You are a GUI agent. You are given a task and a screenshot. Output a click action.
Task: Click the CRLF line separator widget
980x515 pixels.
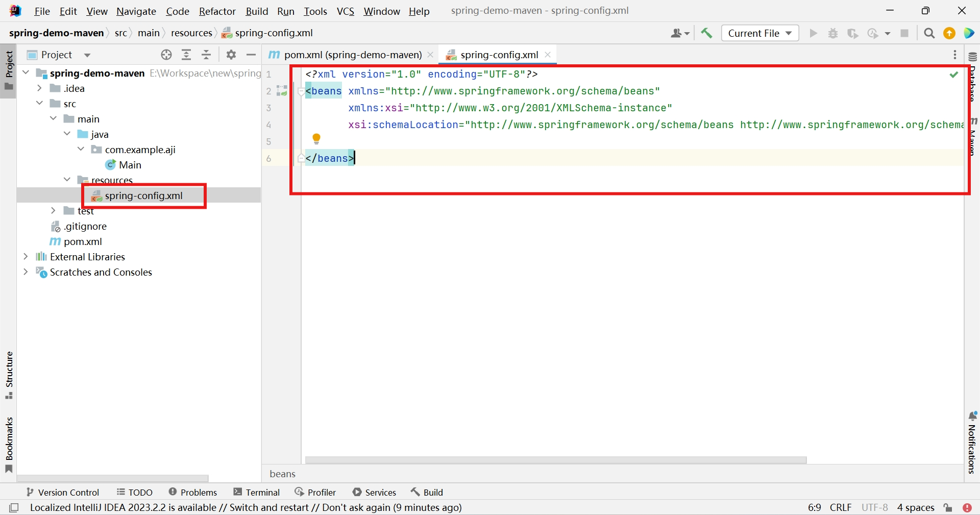(841, 507)
